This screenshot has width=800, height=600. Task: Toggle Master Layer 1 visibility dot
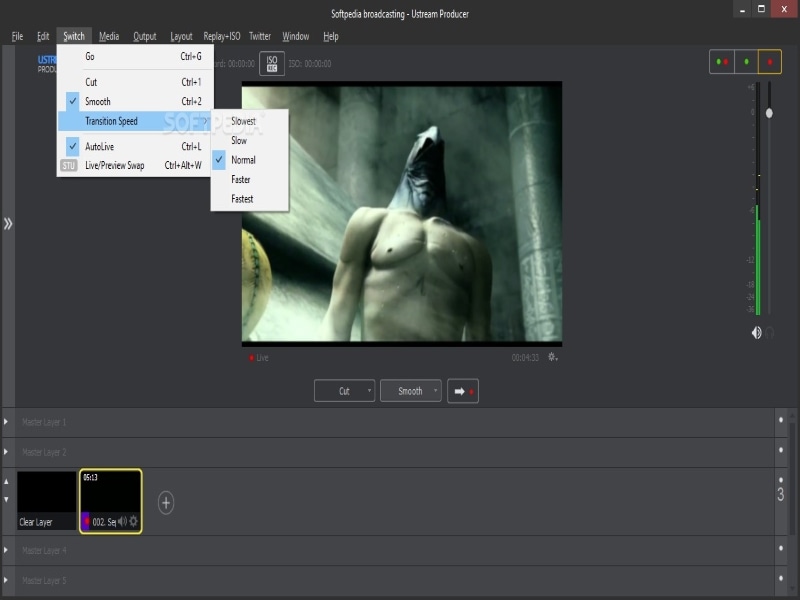(x=781, y=420)
